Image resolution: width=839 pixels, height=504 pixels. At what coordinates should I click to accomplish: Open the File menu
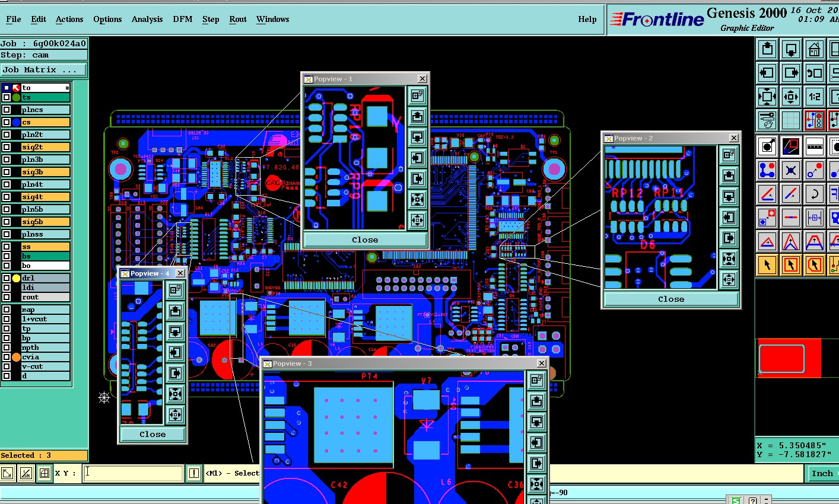[14, 19]
